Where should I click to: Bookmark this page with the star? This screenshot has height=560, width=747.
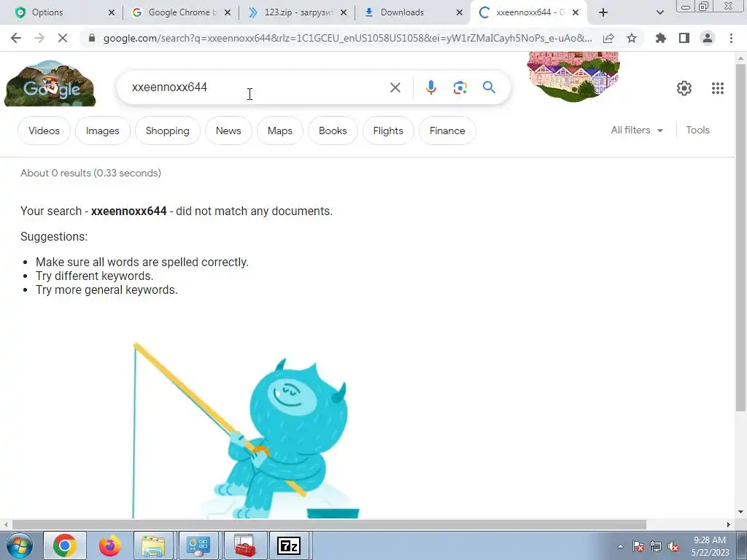click(x=632, y=38)
